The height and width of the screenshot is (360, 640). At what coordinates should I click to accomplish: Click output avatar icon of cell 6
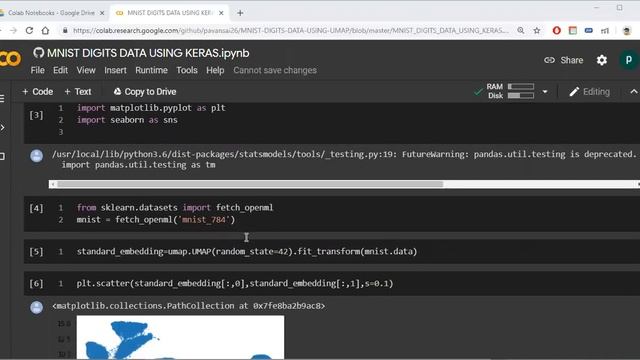[36, 307]
